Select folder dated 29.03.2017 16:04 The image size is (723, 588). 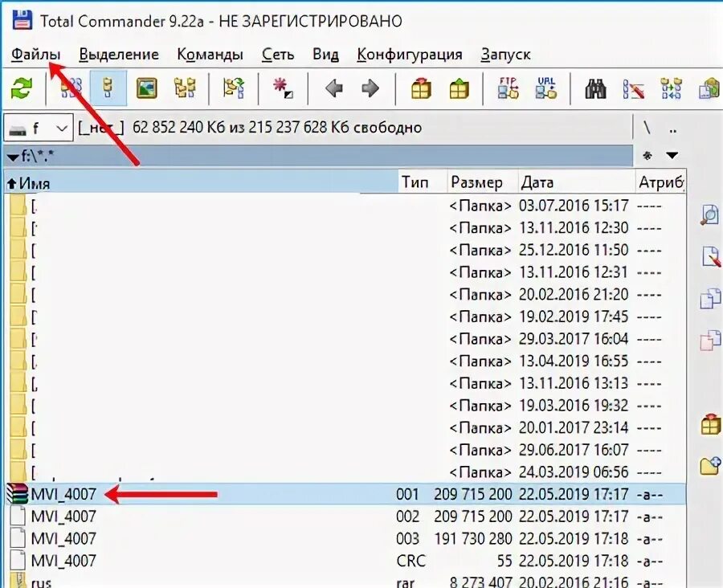345,339
